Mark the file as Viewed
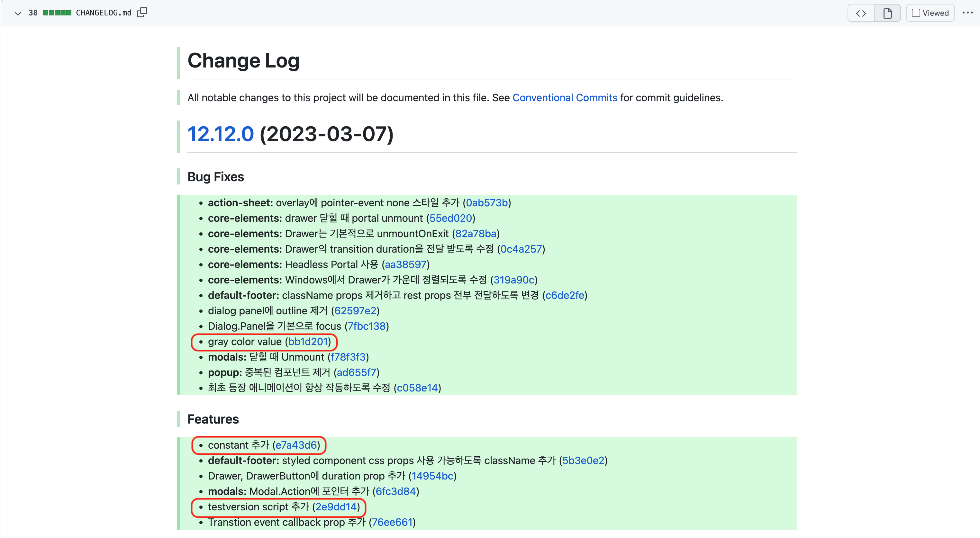The width and height of the screenshot is (980, 538). tap(930, 13)
